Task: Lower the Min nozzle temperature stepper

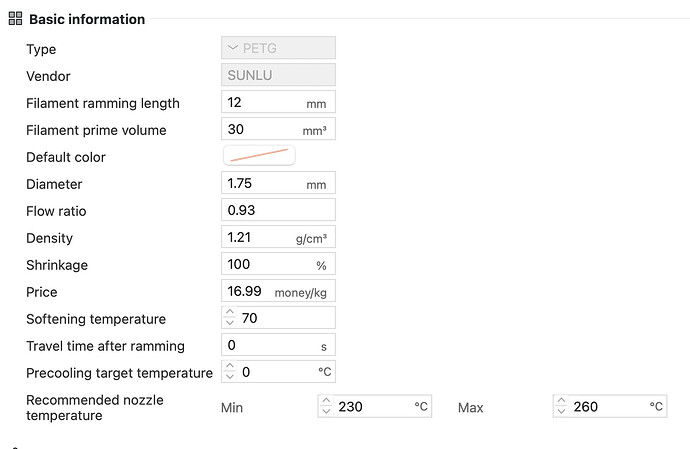Action: [326, 412]
